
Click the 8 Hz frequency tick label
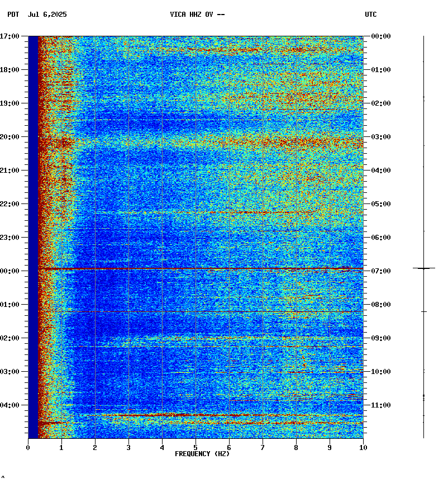296,447
